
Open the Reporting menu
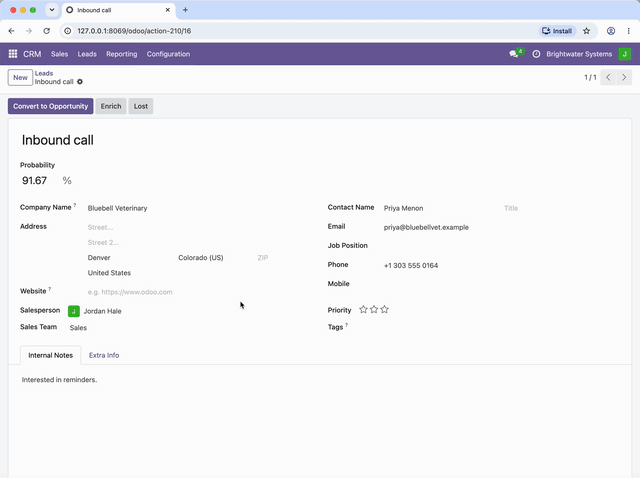(x=122, y=54)
